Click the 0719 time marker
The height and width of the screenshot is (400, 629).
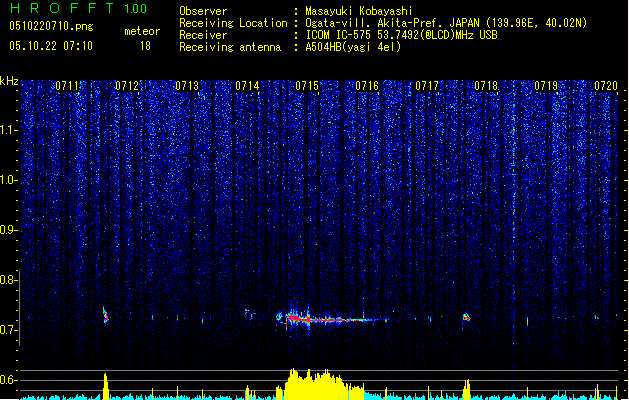point(546,86)
